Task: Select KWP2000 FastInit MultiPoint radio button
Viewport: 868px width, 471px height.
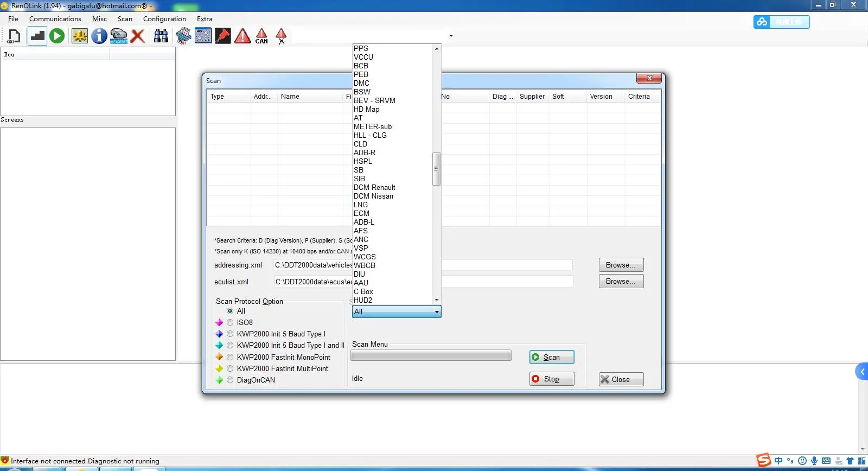Action: [231, 368]
